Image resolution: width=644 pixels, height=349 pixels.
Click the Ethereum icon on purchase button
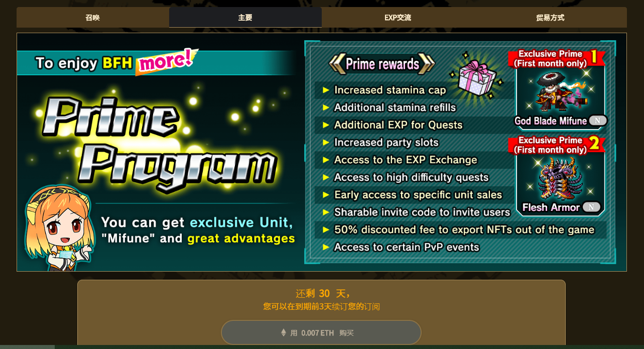284,332
